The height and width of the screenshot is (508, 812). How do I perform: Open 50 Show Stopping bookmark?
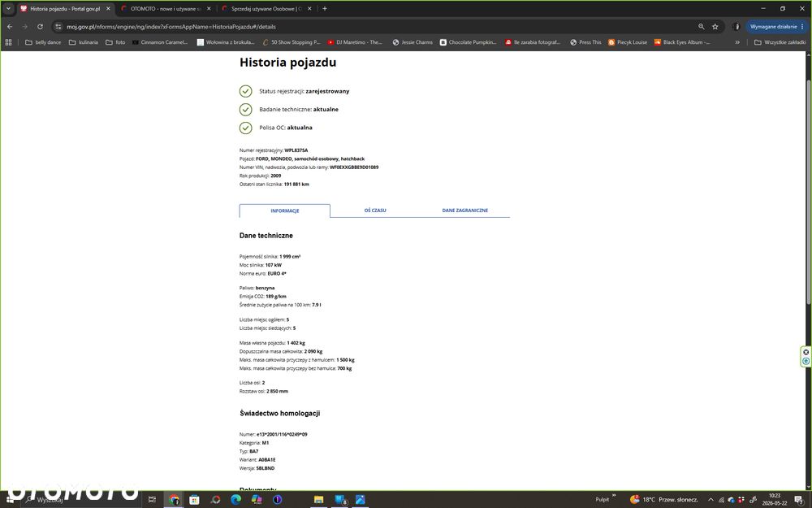pyautogui.click(x=292, y=42)
